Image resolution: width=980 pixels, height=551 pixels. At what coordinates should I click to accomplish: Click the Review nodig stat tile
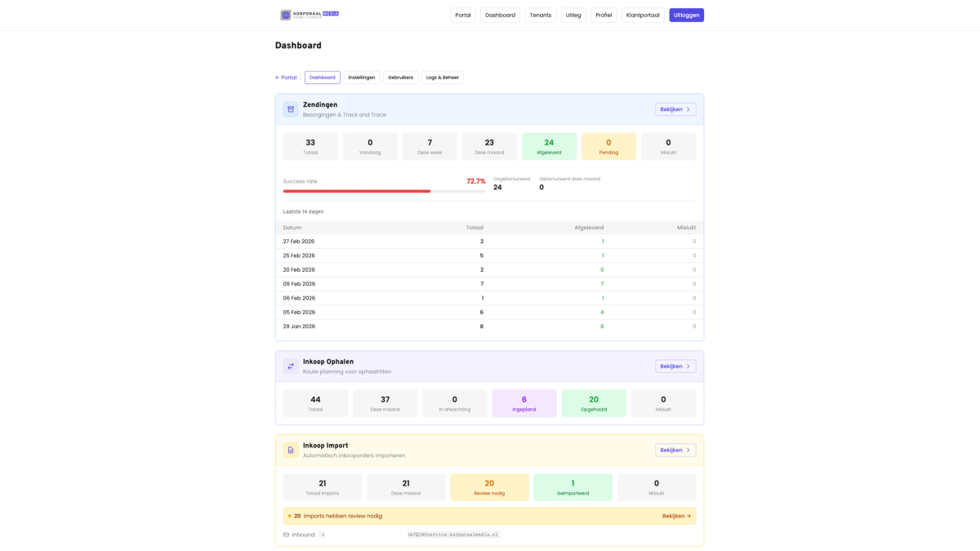coord(489,487)
